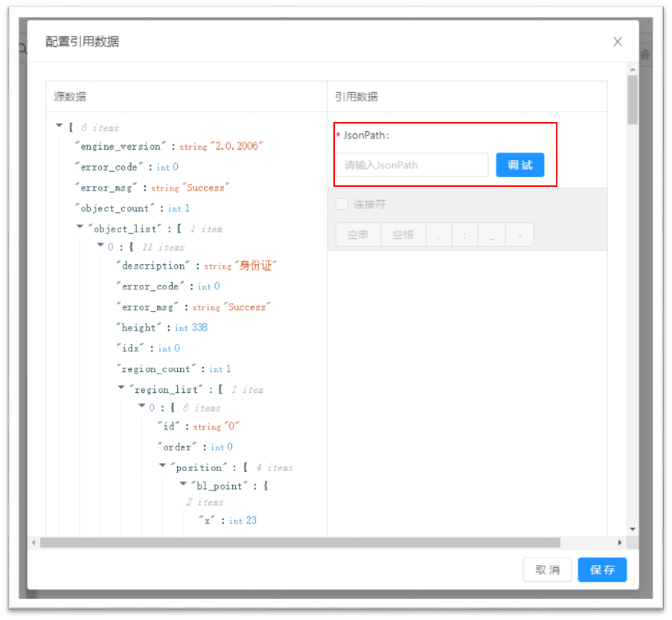Click the "id" key in region_list
The height and width of the screenshot is (620, 672).
pos(168,426)
